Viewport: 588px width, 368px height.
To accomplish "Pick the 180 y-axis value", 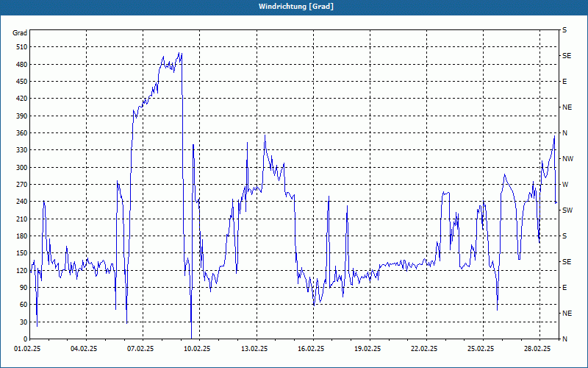I will point(22,236).
